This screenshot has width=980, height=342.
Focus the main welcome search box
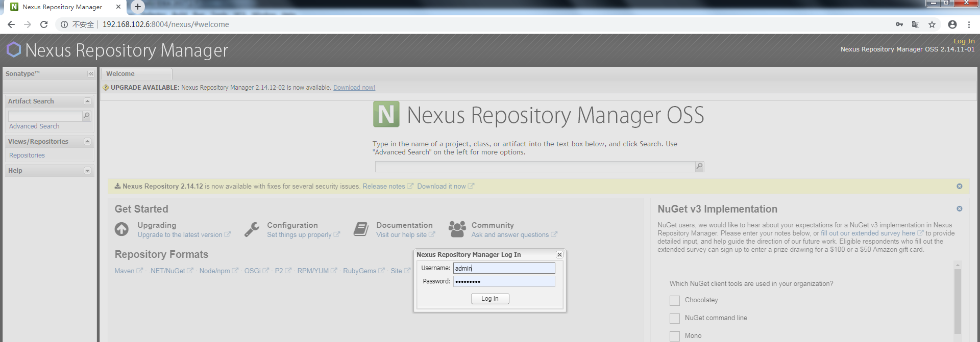[535, 167]
